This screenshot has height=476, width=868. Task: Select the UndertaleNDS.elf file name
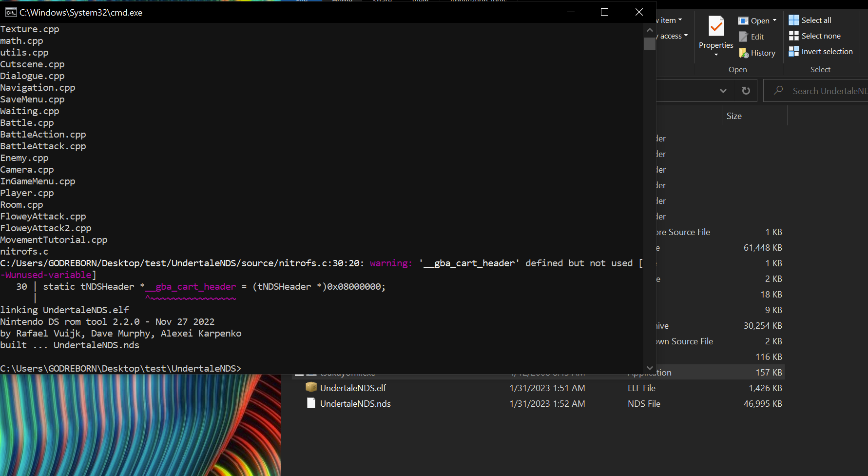coord(353,388)
